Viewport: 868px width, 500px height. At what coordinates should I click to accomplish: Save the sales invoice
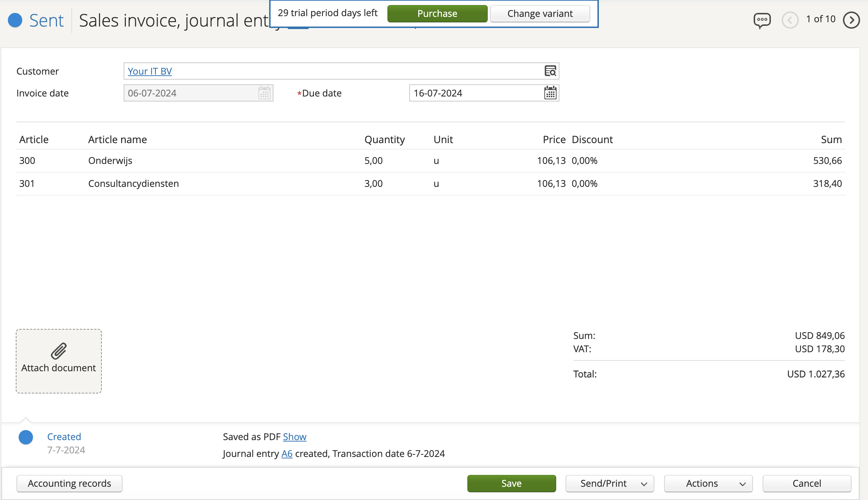[x=511, y=483]
